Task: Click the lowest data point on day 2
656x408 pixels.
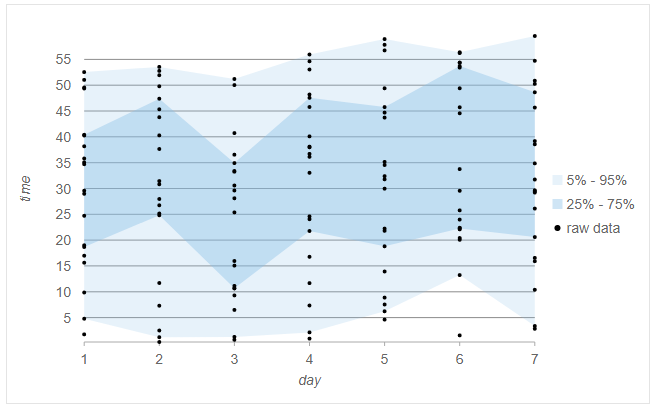Action: pos(159,342)
